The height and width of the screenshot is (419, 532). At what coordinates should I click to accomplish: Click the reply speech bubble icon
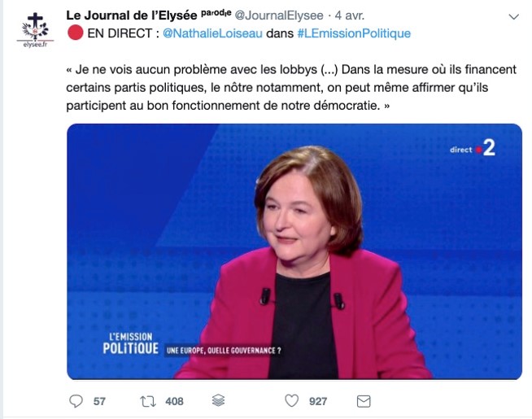pos(76,401)
